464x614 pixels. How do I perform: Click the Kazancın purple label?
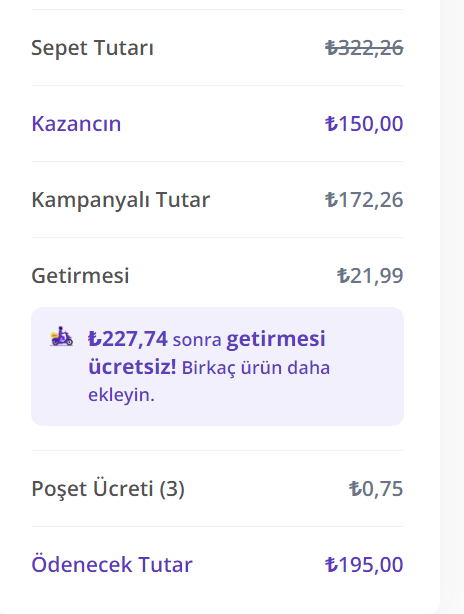coord(76,124)
